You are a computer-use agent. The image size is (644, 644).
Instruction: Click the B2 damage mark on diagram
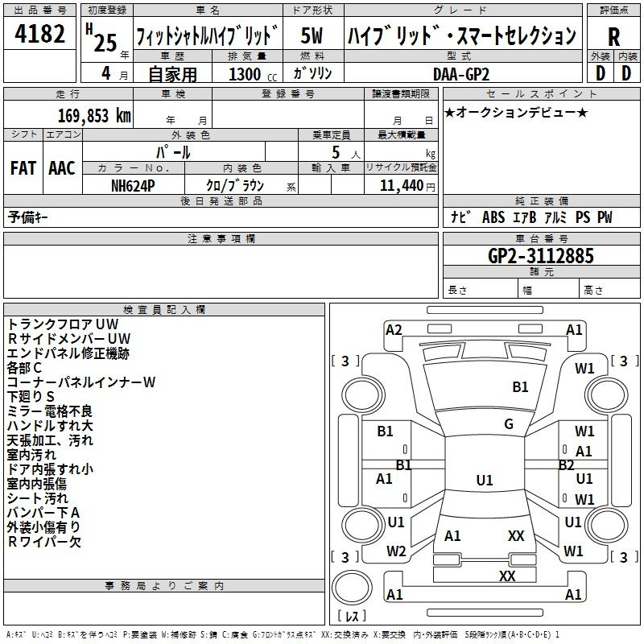tap(567, 464)
